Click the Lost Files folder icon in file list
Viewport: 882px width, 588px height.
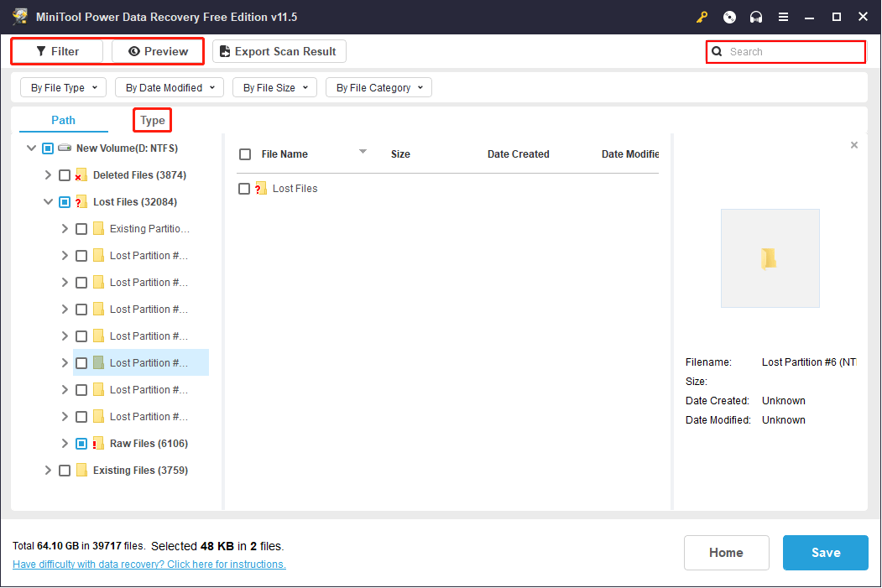(260, 189)
